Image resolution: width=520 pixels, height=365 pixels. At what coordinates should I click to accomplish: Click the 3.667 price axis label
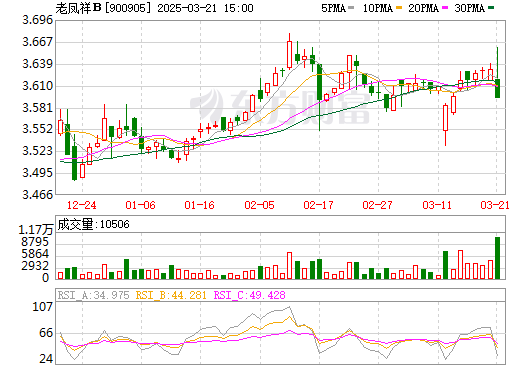point(37,42)
